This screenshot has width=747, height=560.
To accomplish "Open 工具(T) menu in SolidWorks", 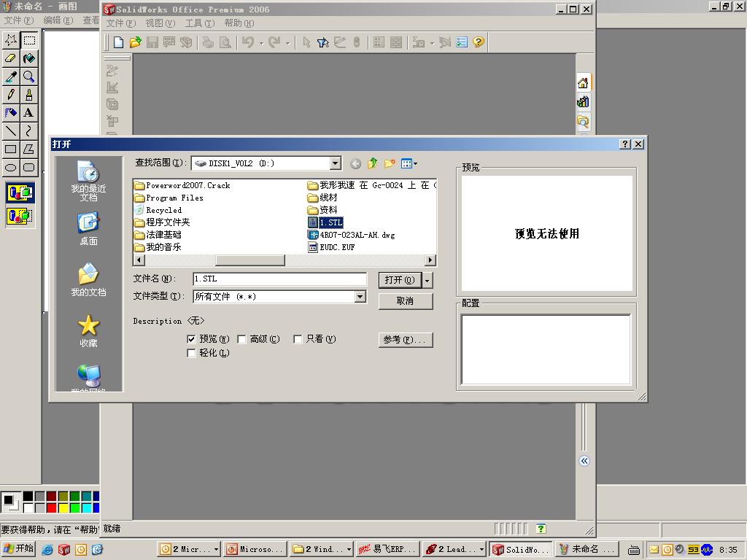I will (x=200, y=23).
